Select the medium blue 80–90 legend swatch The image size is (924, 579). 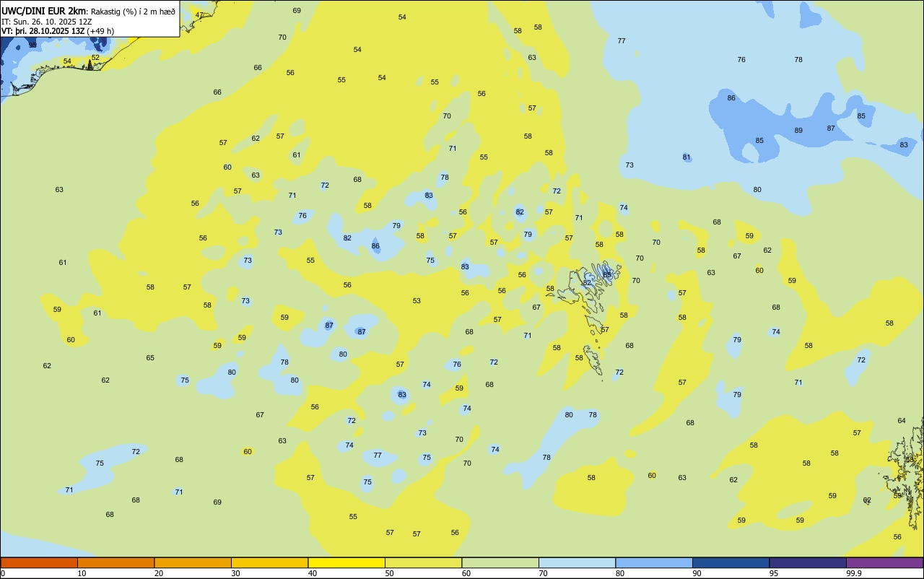coord(654,562)
